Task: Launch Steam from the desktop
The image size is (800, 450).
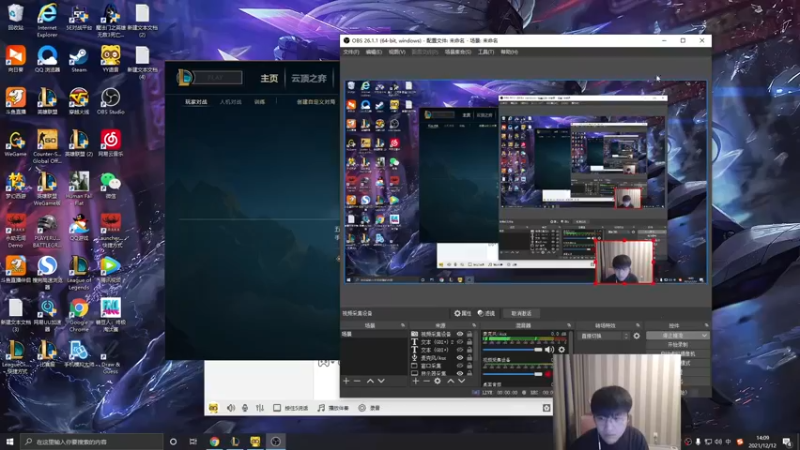Action: [x=79, y=59]
